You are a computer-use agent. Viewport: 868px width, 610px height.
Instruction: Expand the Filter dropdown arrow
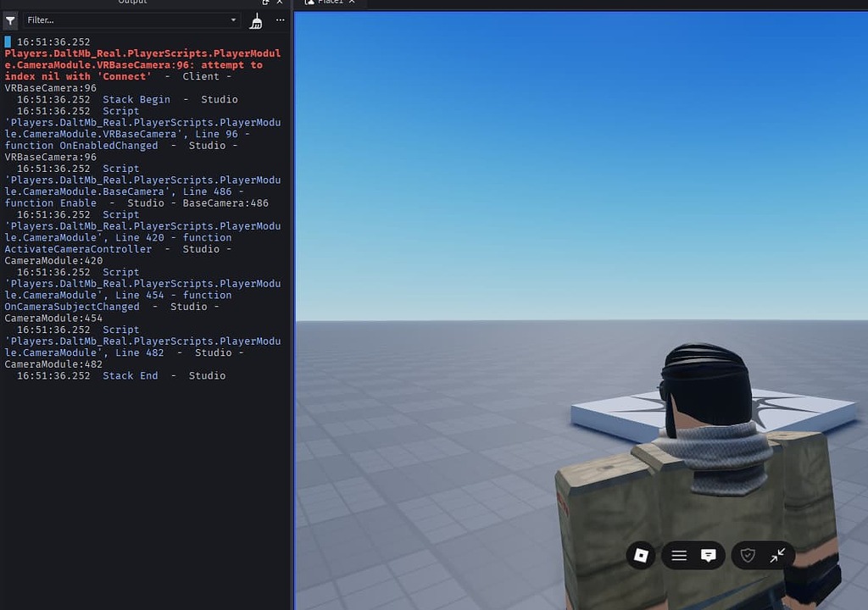pyautogui.click(x=233, y=20)
